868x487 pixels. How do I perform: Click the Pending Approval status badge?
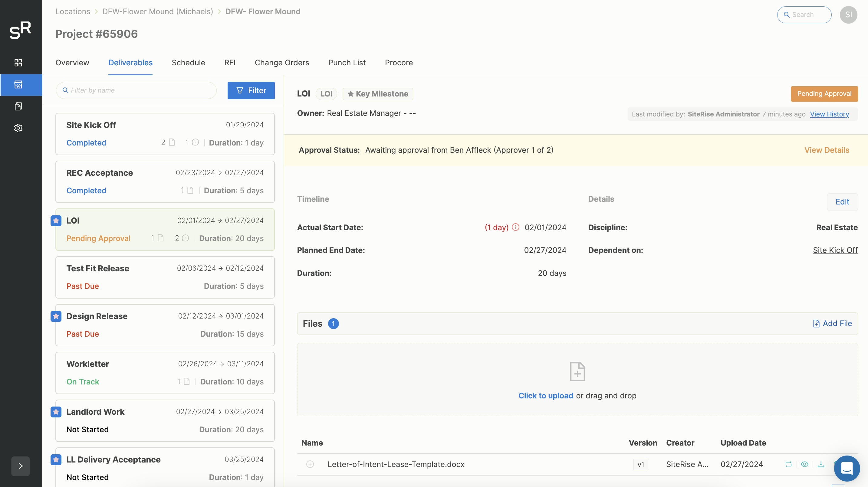click(x=824, y=94)
